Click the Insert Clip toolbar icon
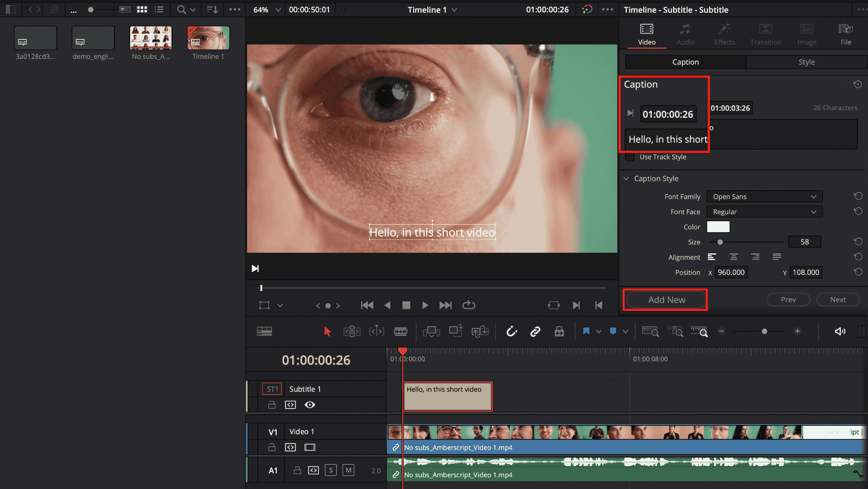This screenshot has height=489, width=868. 431,331
